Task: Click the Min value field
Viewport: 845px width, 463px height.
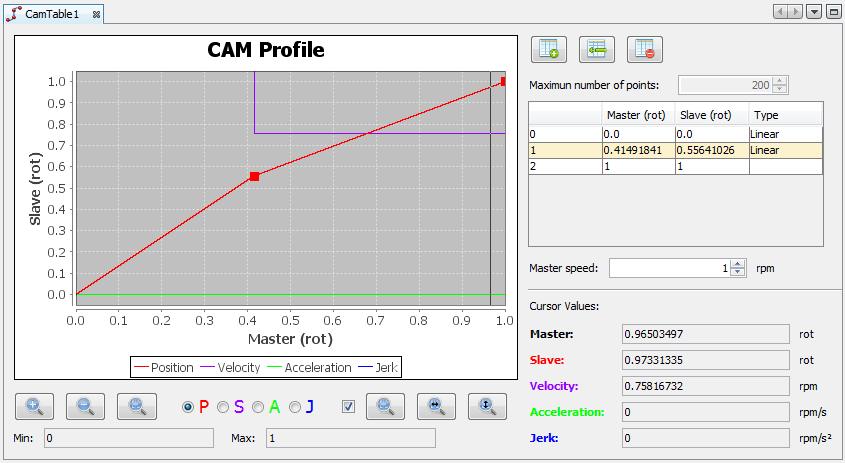Action: [x=129, y=438]
